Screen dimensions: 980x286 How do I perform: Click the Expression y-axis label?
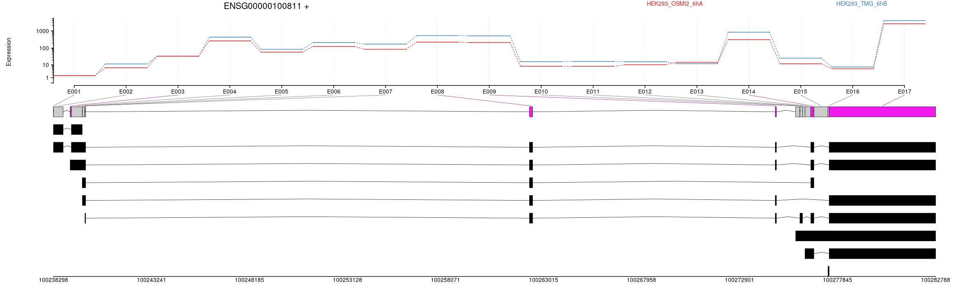point(9,52)
